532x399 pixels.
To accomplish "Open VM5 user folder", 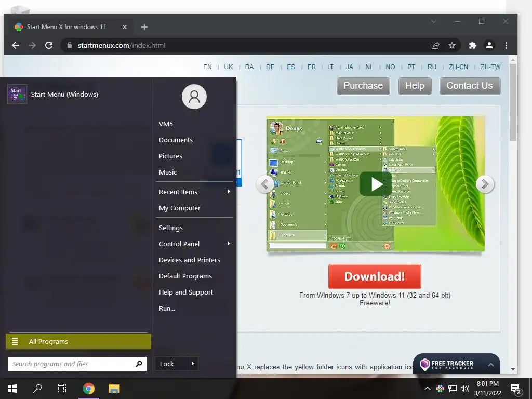I will pyautogui.click(x=166, y=124).
